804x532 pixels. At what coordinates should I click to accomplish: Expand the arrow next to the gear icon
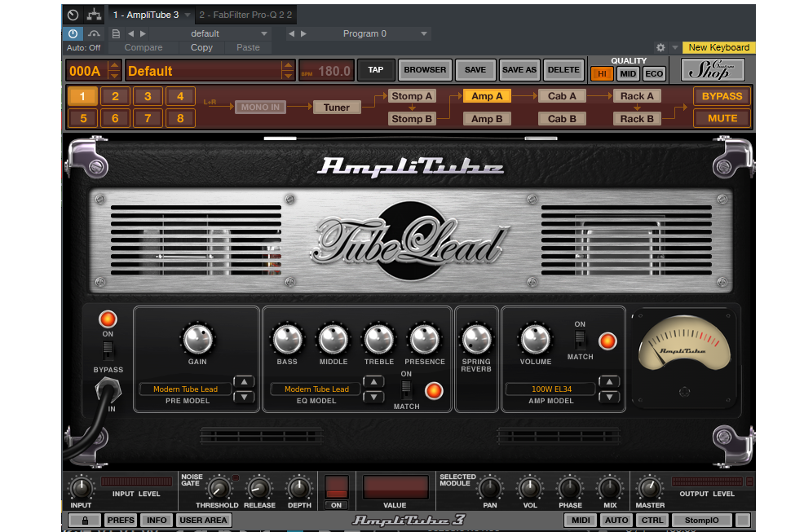(675, 48)
